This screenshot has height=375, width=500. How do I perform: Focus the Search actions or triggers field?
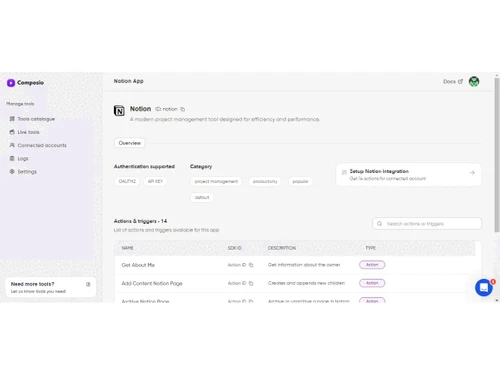[427, 224]
